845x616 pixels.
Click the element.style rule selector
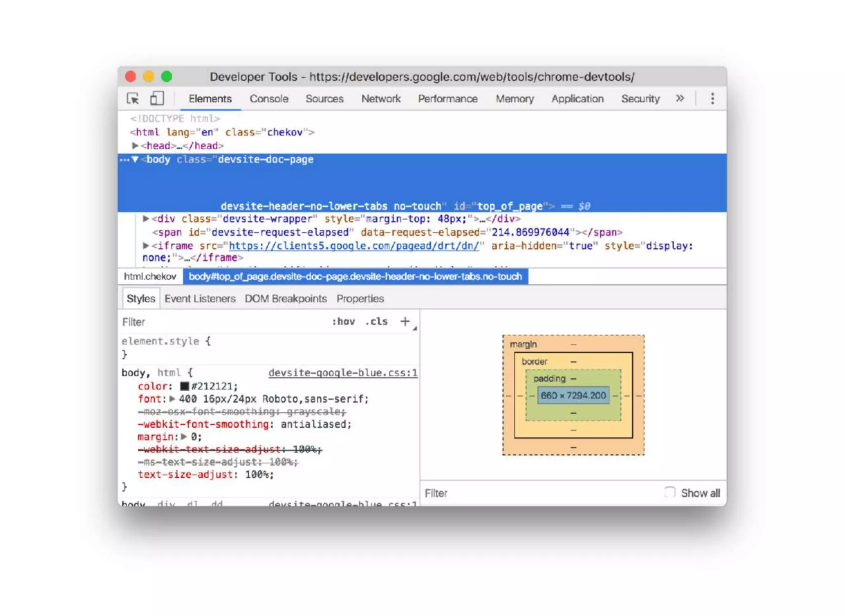160,341
